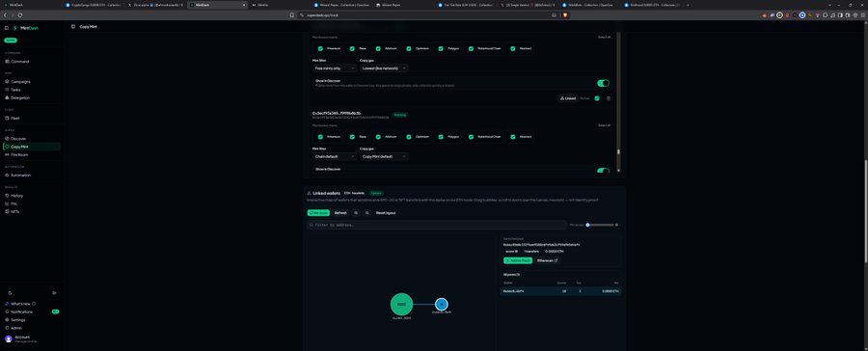Viewport: 868px width, 351px height.
Task: Uncheck Ethereum in the Free mints only card
Action: pyautogui.click(x=320, y=48)
